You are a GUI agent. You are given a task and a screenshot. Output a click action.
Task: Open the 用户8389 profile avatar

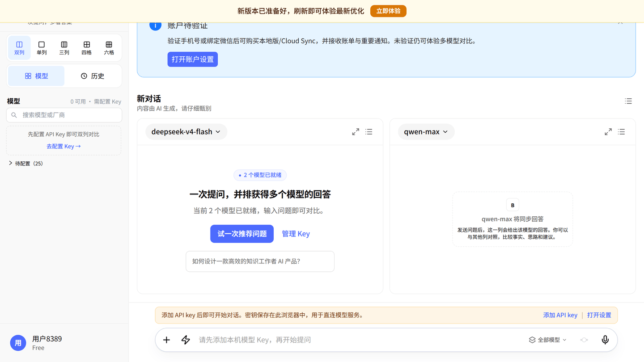click(18, 343)
